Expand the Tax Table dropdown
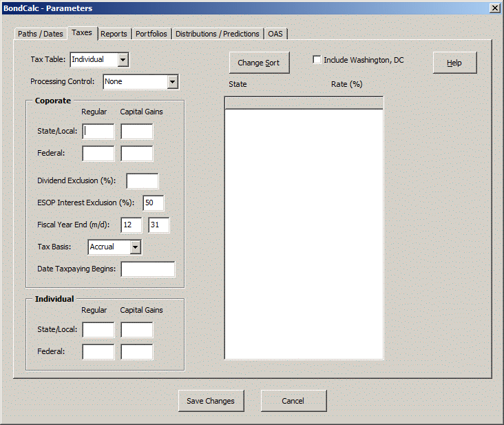Image resolution: width=504 pixels, height=425 pixels. coord(123,60)
